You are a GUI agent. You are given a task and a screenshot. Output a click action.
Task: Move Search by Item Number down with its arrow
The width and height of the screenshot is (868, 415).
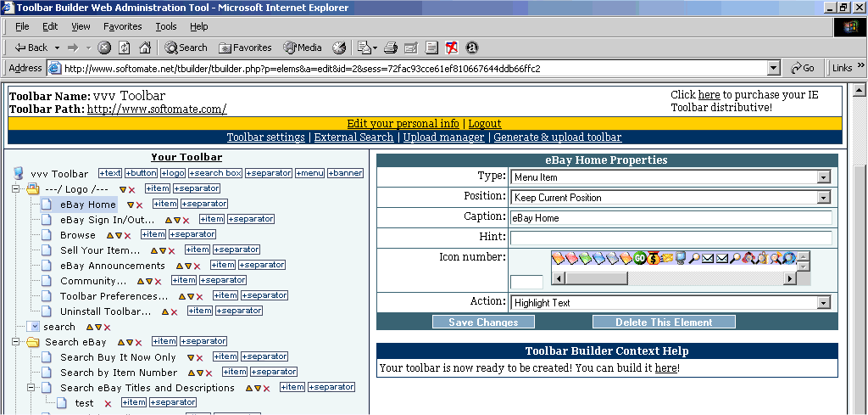[x=200, y=373]
